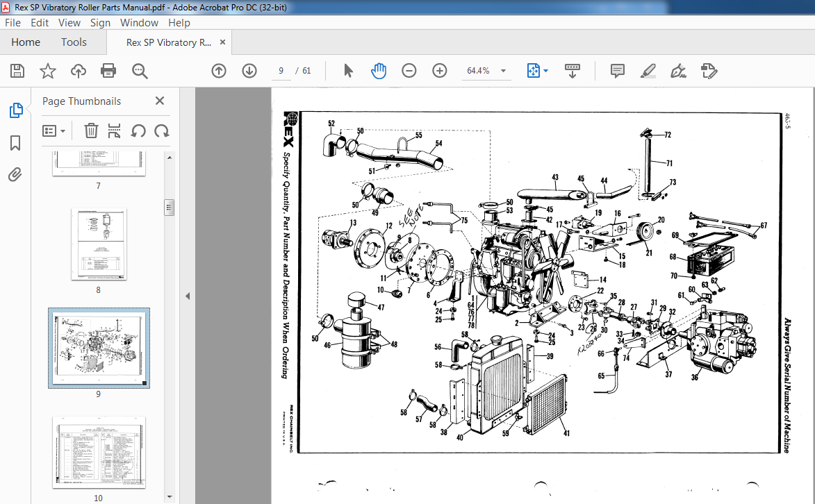Click the thumbnails panel scrollbar handle
This screenshot has width=815, height=504.
[170, 208]
